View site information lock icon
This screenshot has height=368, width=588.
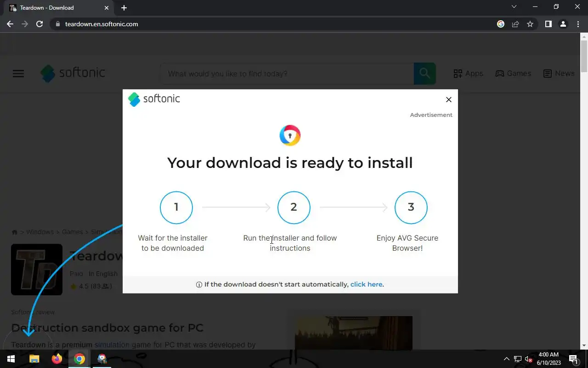(58, 24)
